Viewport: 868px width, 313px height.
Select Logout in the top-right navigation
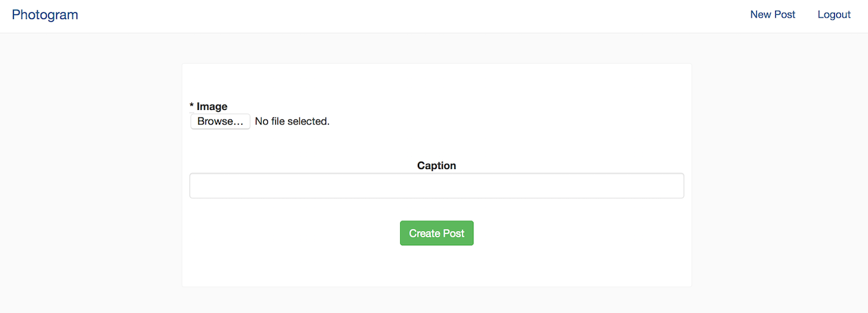pyautogui.click(x=834, y=14)
